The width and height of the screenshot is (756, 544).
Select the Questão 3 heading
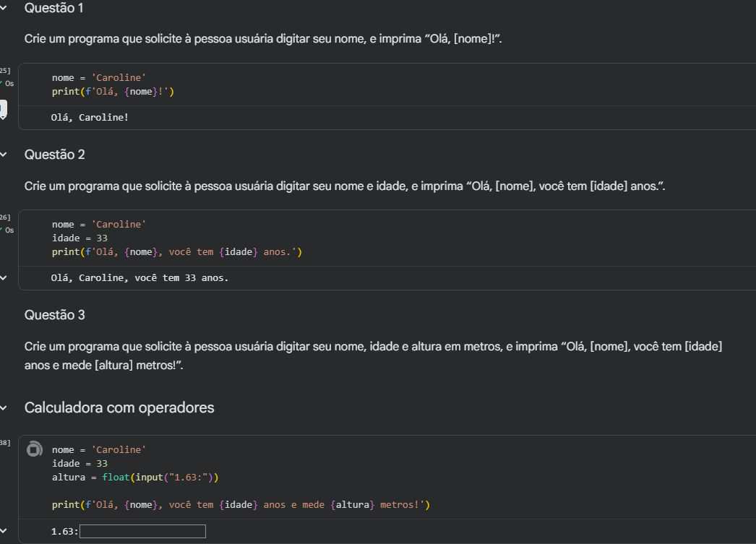[x=55, y=315]
